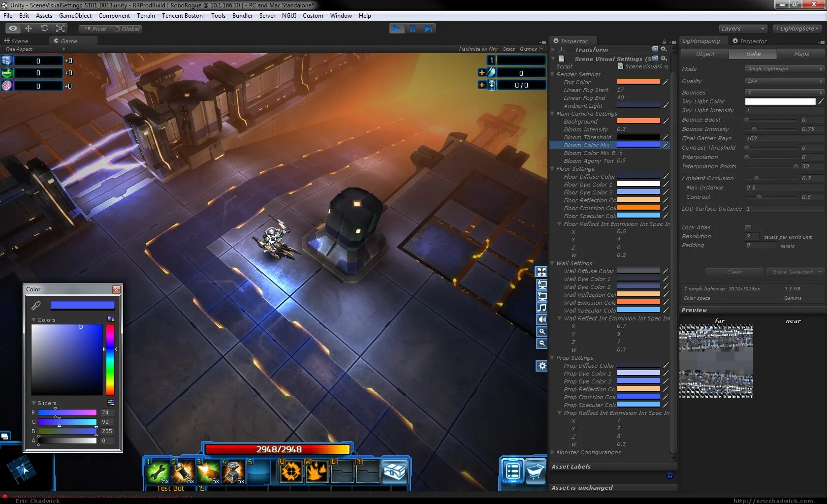Activate the W fire skill icon
Viewport: 827px width, 504px height.
click(x=317, y=472)
